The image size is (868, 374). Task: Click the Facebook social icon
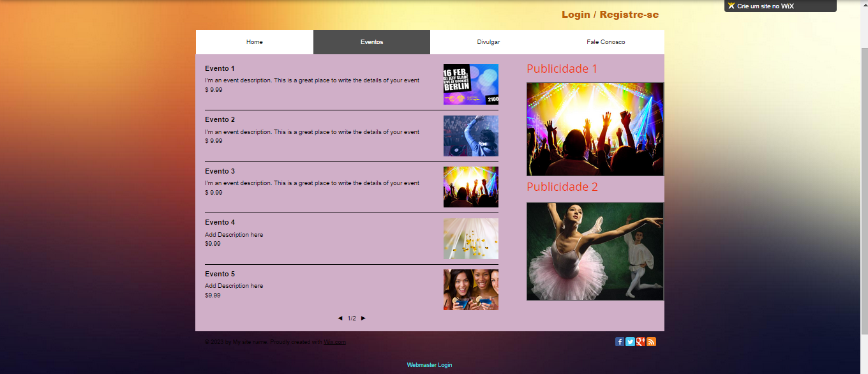619,341
